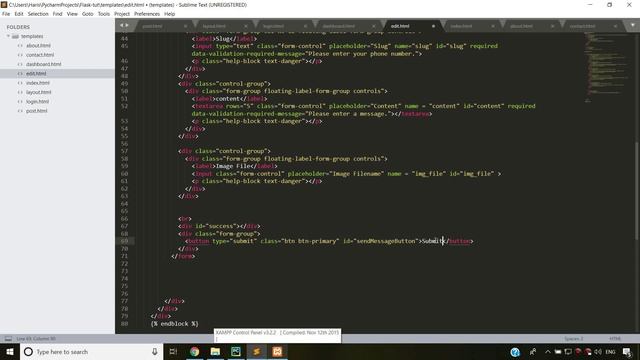Viewport: 640px width, 360px height.
Task: Open Google Chrome from the taskbar
Action: [x=194, y=351]
